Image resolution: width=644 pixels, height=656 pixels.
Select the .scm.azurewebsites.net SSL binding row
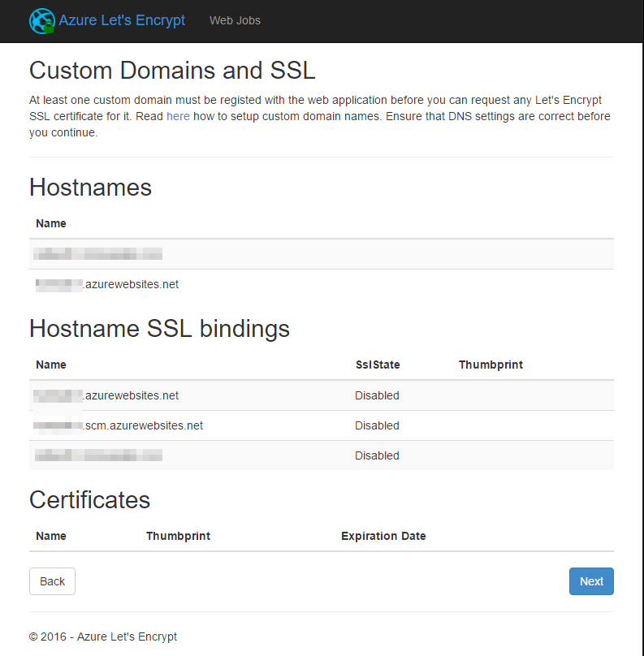coord(119,425)
